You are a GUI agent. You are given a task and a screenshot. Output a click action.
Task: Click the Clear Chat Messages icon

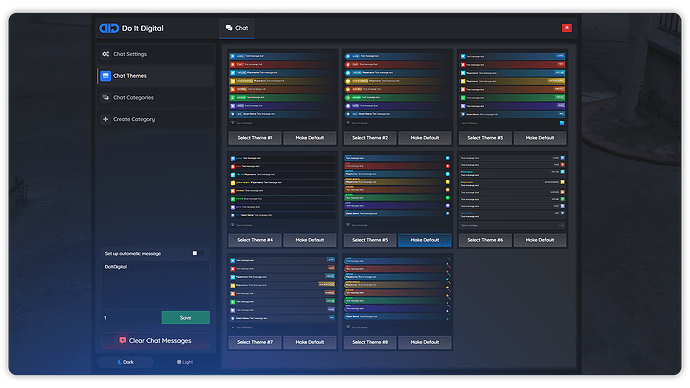(x=122, y=340)
